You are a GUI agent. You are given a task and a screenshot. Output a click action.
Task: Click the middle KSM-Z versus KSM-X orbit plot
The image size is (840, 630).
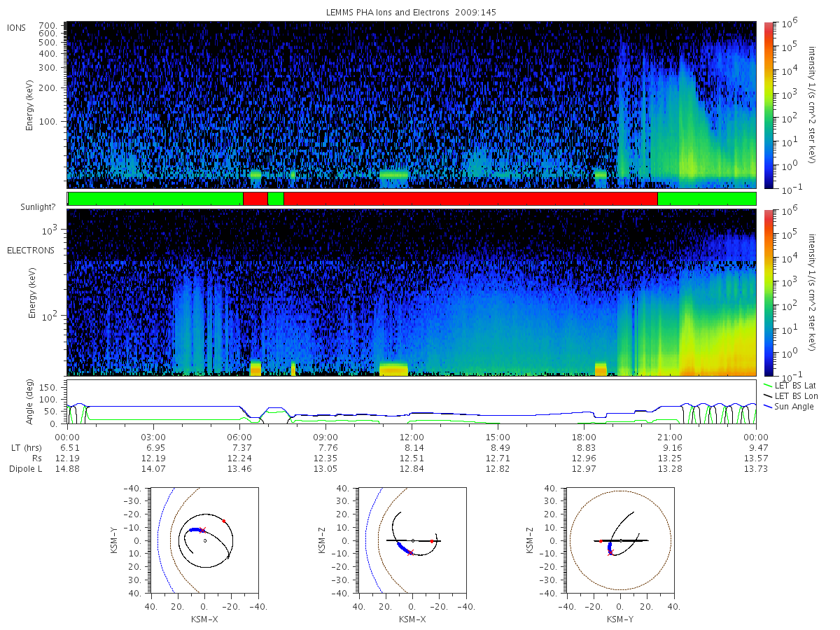[412, 540]
